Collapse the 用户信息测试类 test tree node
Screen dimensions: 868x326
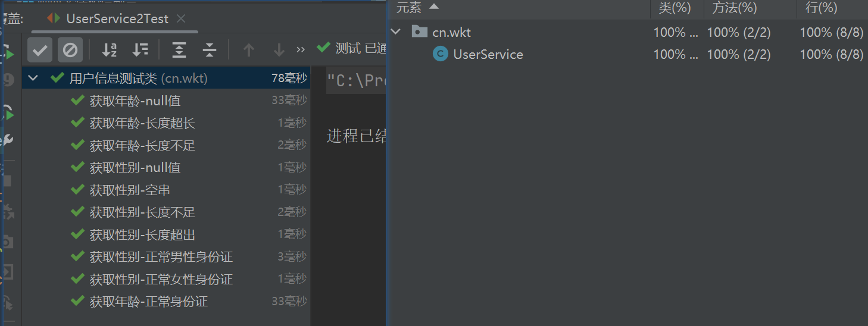33,78
